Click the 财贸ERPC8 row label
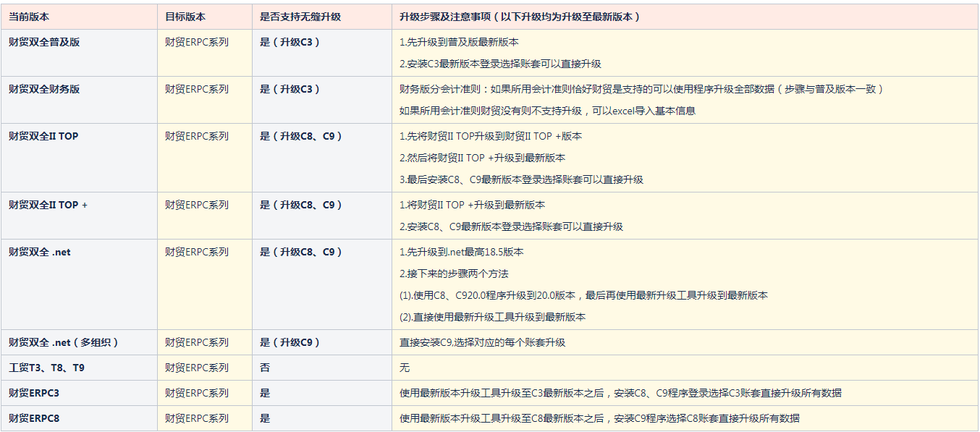980x432 pixels. click(34, 418)
